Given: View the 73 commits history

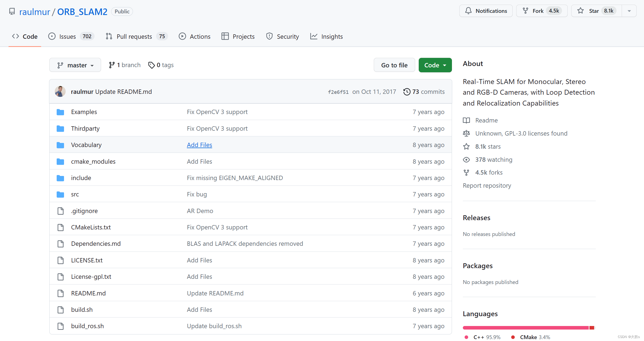Looking at the screenshot, I should click(424, 92).
